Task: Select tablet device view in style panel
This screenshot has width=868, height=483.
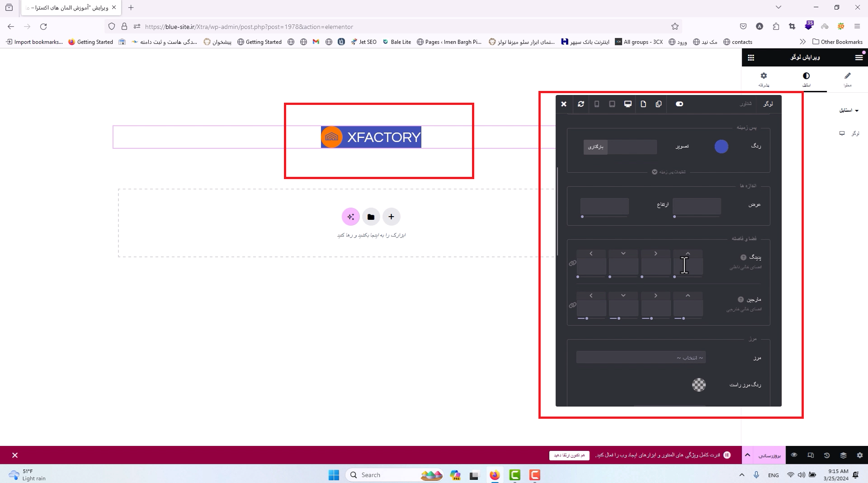Action: [x=612, y=104]
